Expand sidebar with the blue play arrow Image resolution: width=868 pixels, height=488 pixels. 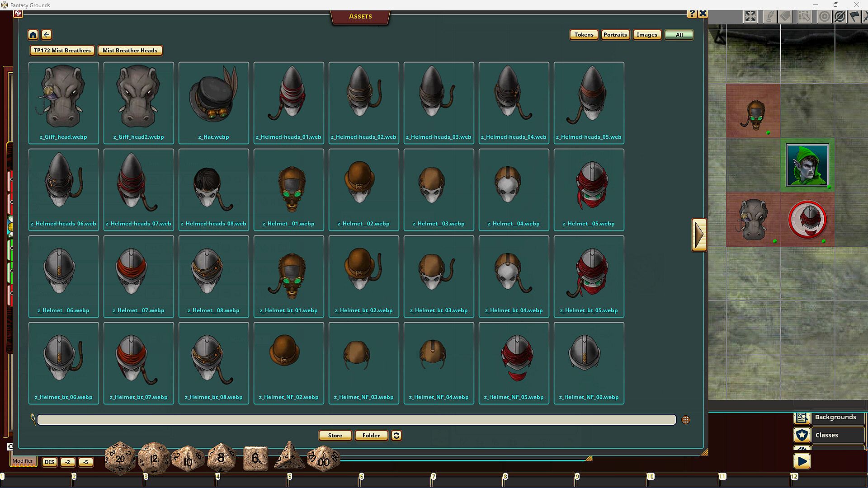(802, 461)
